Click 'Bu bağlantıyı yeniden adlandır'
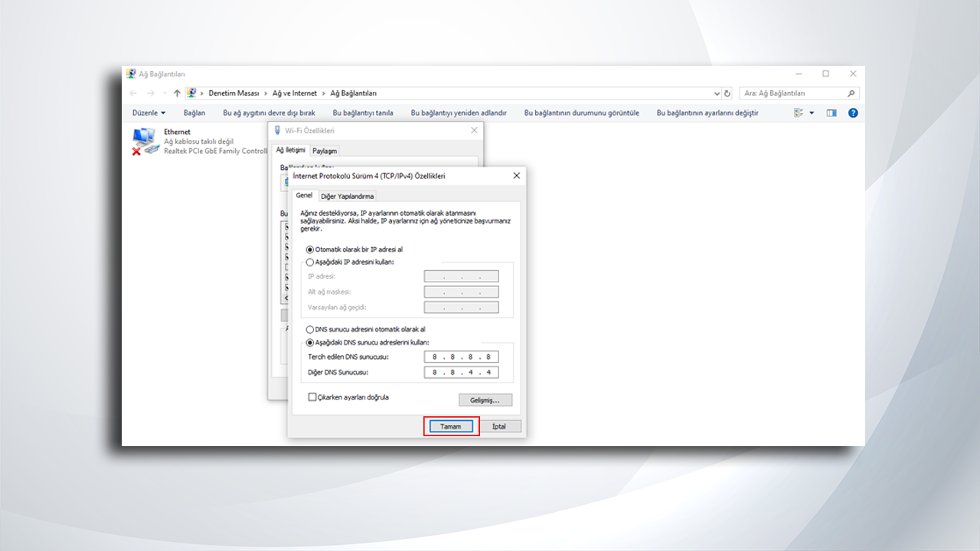The height and width of the screenshot is (551, 980). [459, 112]
